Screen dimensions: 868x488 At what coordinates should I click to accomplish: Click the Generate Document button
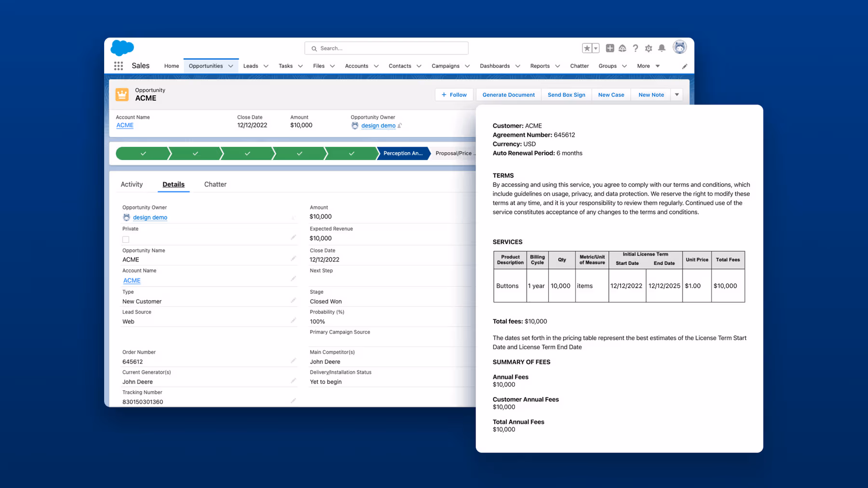(508, 95)
